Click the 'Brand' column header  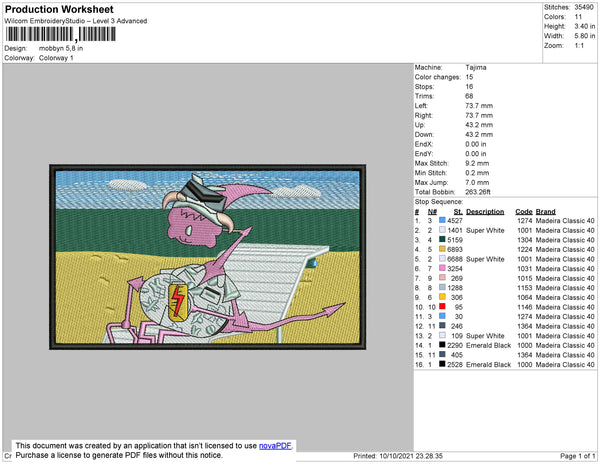[545, 212]
